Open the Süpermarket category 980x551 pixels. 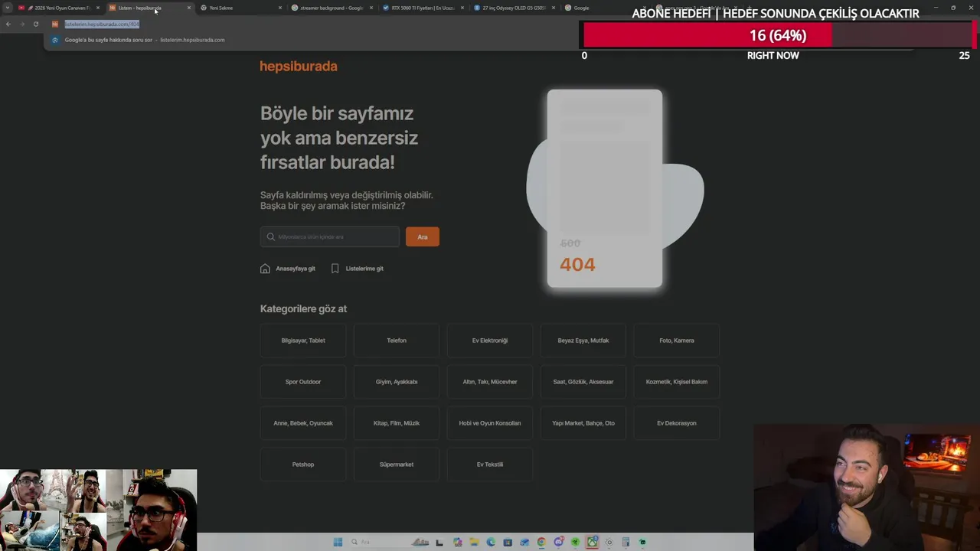point(397,465)
